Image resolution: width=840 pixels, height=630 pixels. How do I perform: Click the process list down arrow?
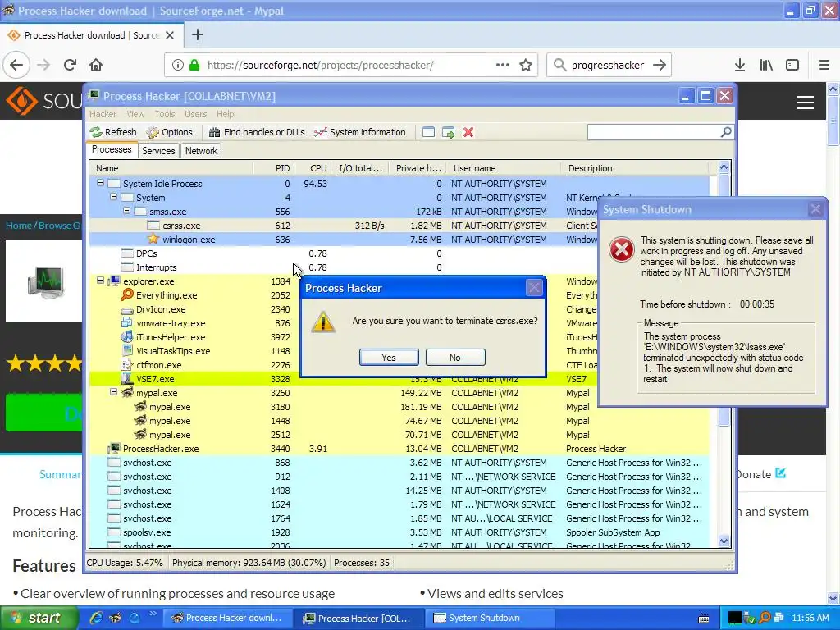click(x=724, y=541)
